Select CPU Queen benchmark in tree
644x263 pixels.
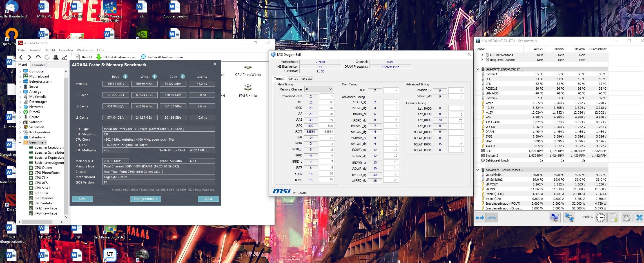click(x=43, y=168)
